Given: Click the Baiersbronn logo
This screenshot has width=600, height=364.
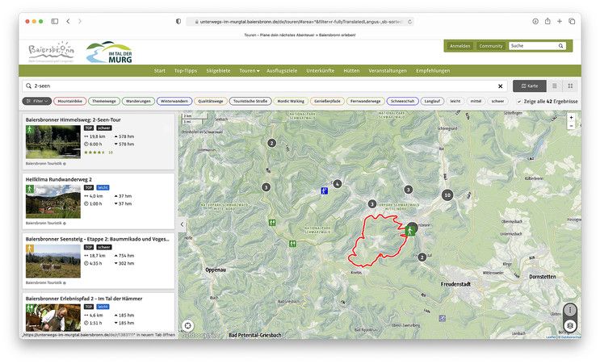Looking at the screenshot, I should 51,52.
